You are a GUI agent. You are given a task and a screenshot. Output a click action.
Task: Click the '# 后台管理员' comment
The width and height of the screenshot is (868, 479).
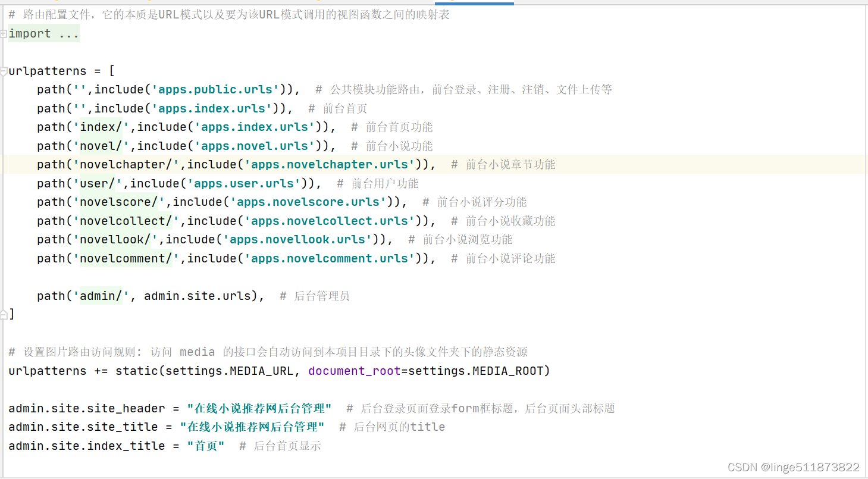click(315, 296)
